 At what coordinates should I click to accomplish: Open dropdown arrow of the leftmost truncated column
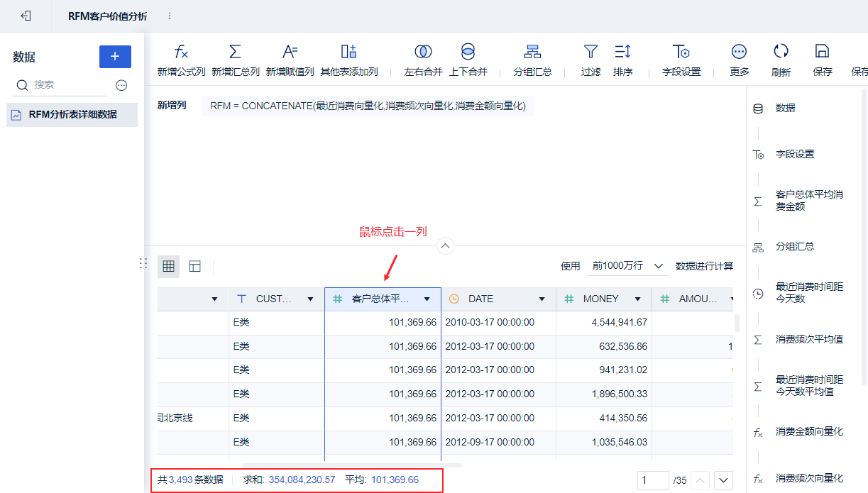pyautogui.click(x=215, y=299)
